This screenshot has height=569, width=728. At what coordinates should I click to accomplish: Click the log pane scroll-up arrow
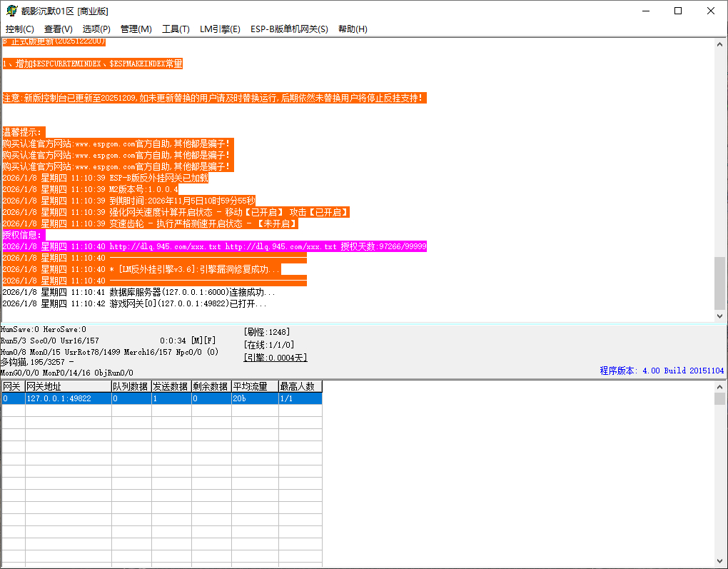[x=719, y=44]
